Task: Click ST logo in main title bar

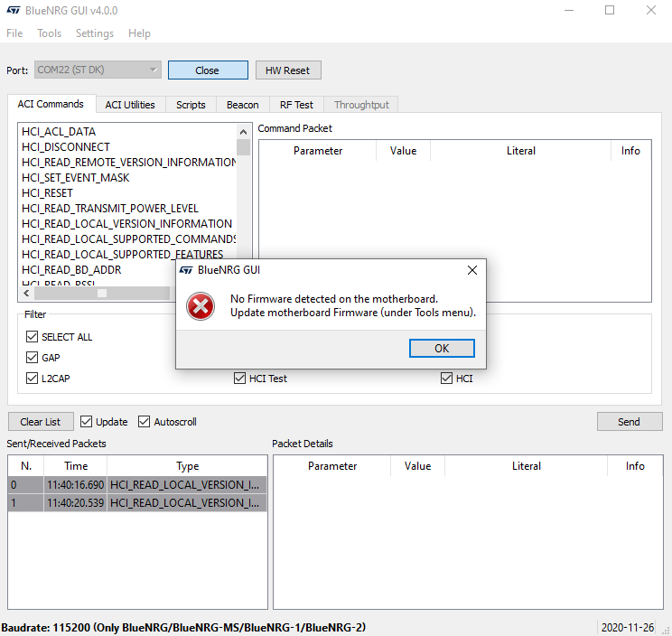Action: click(14, 10)
